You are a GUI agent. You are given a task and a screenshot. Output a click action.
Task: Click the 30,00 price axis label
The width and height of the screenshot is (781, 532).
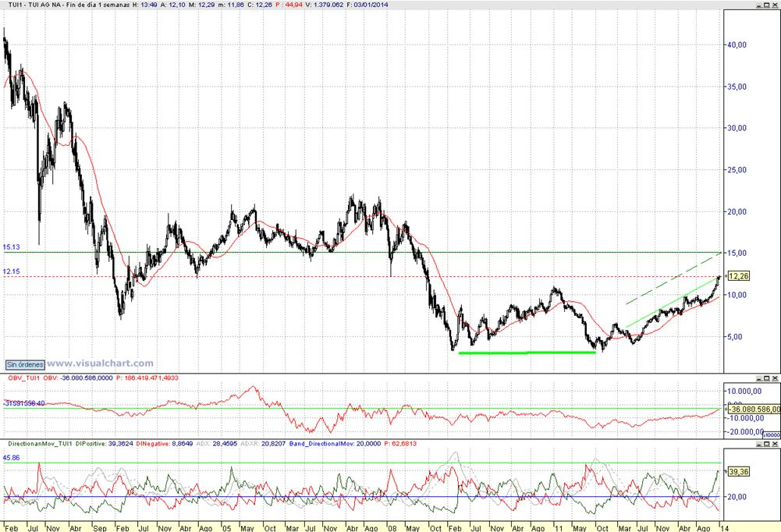[x=737, y=128]
